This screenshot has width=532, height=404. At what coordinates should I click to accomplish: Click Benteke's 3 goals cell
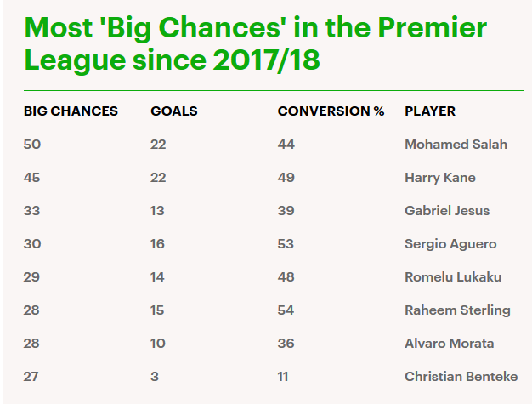[155, 377]
